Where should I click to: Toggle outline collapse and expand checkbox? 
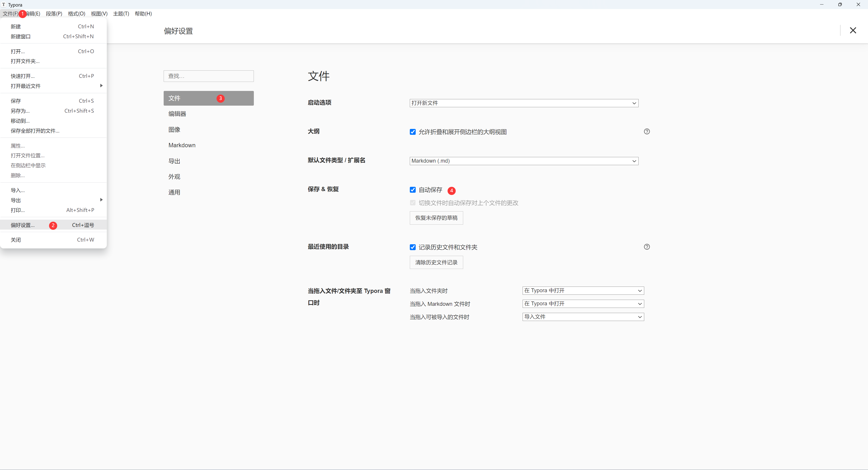click(x=413, y=132)
